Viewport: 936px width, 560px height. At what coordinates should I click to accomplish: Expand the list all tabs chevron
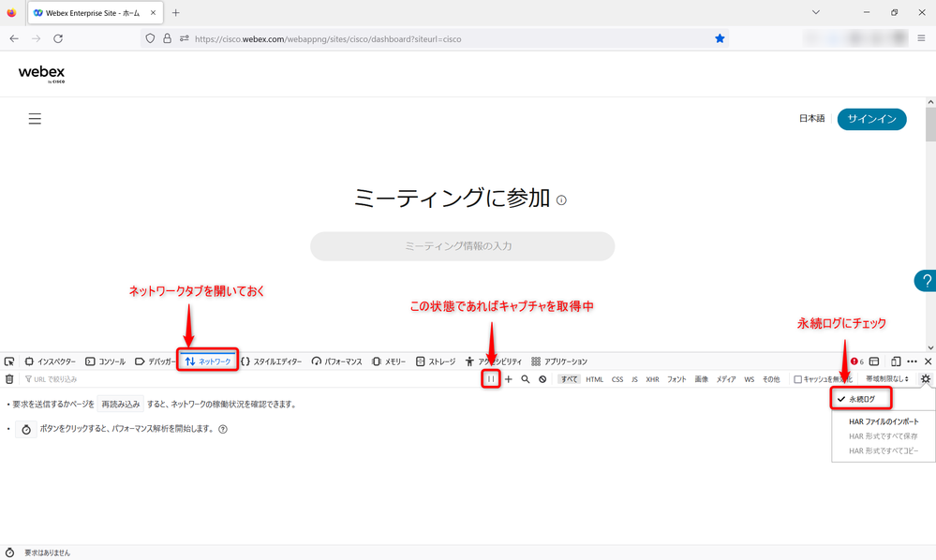click(x=815, y=12)
